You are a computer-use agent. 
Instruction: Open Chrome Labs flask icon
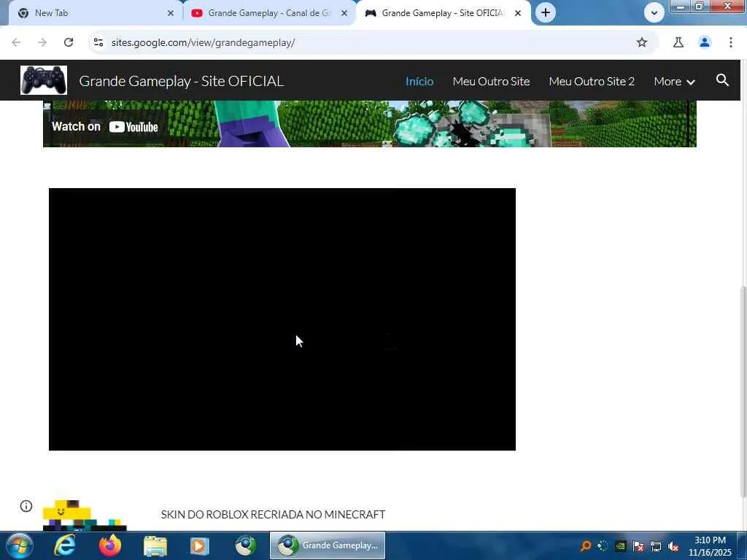pyautogui.click(x=678, y=42)
